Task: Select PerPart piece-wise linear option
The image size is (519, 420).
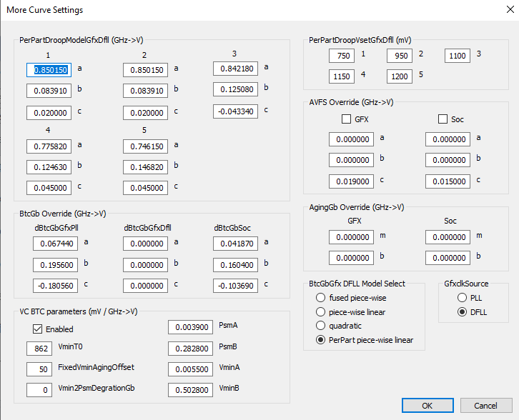Action: [321, 340]
